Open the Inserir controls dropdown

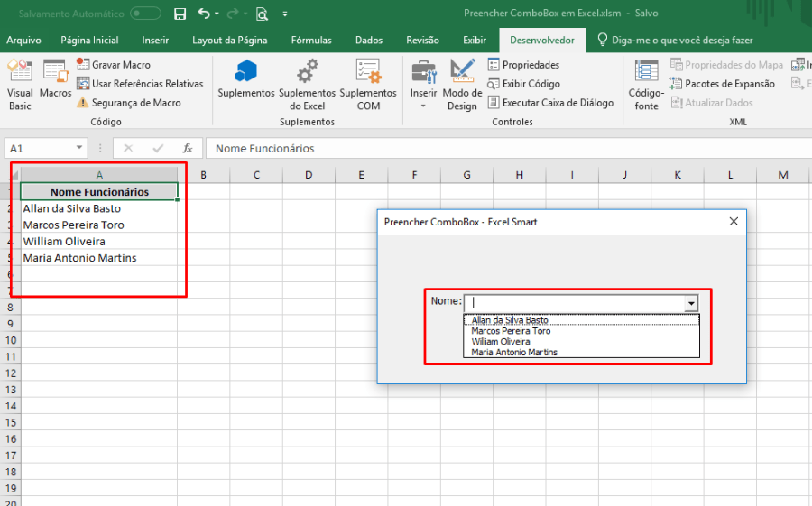click(x=424, y=85)
